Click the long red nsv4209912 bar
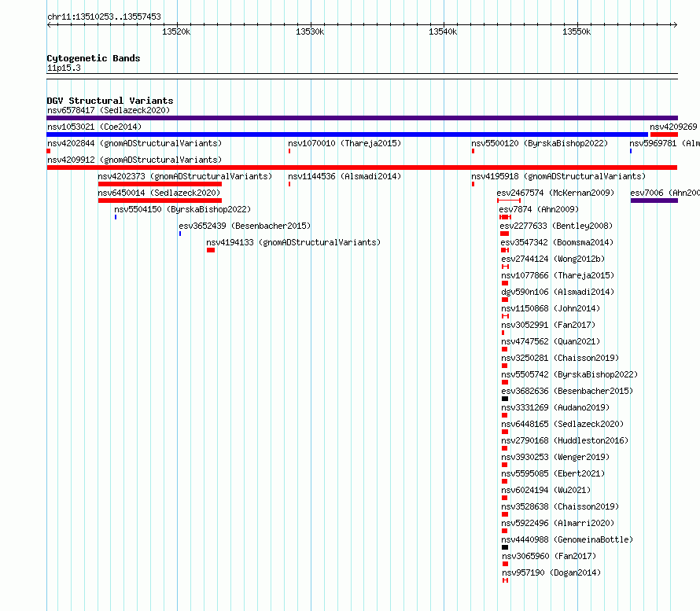The image size is (700, 611). point(362,167)
